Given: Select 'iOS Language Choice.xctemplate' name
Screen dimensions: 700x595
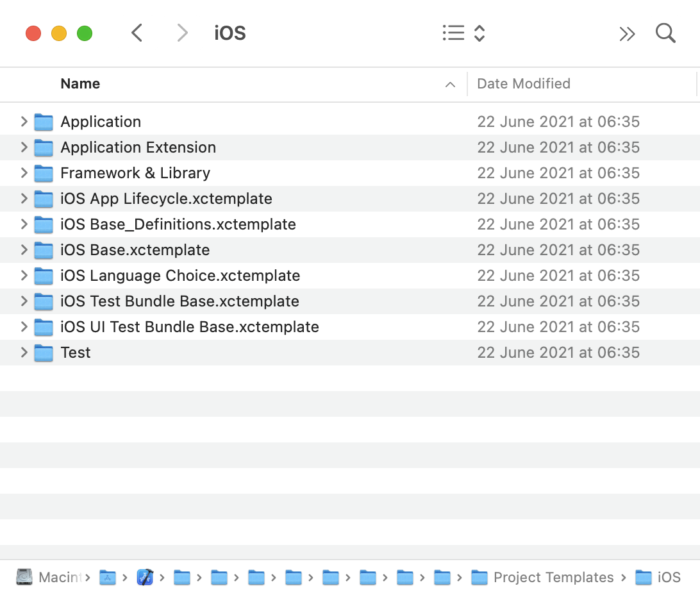Looking at the screenshot, I should pos(180,276).
